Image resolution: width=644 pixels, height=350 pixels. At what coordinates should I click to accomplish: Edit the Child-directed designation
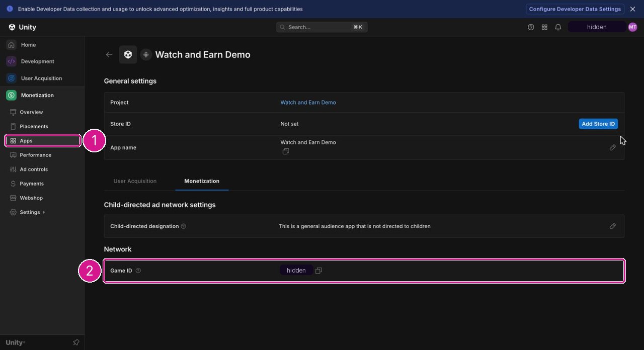[612, 226]
